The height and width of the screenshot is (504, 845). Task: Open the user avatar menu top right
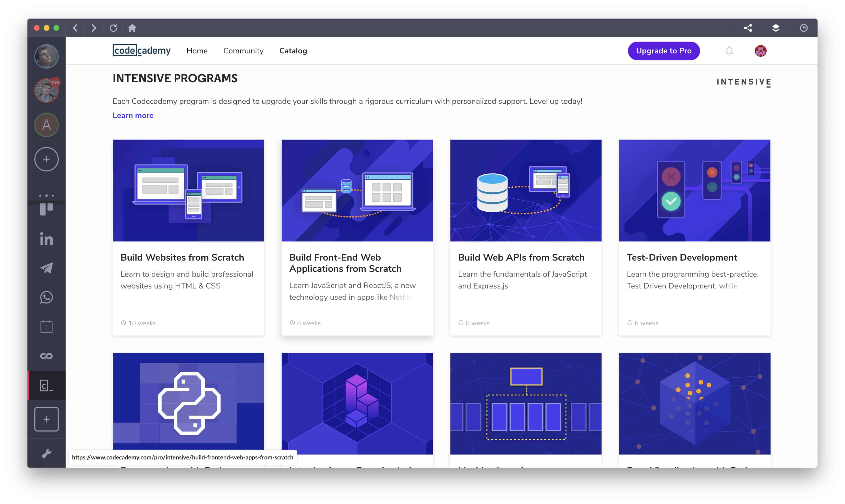(x=760, y=51)
